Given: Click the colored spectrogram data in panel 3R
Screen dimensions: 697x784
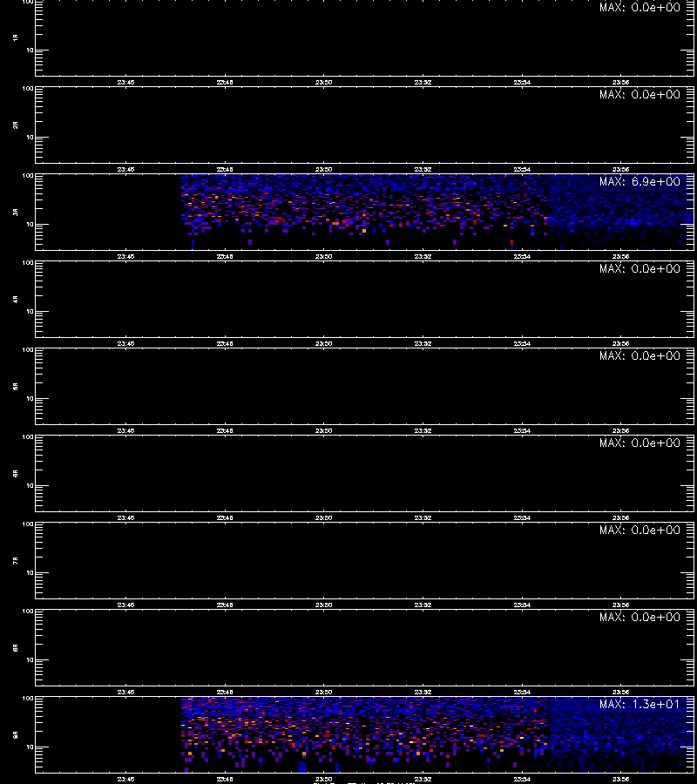Looking at the screenshot, I should click(437, 212).
